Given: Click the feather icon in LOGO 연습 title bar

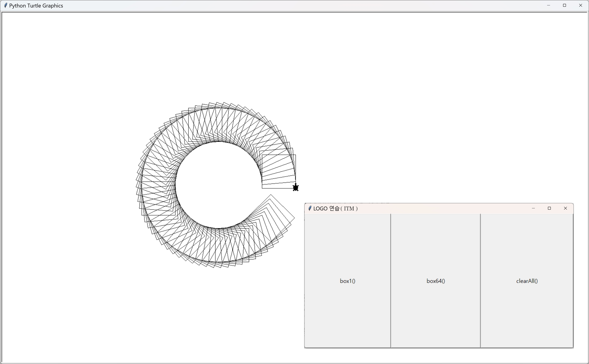Looking at the screenshot, I should (310, 208).
